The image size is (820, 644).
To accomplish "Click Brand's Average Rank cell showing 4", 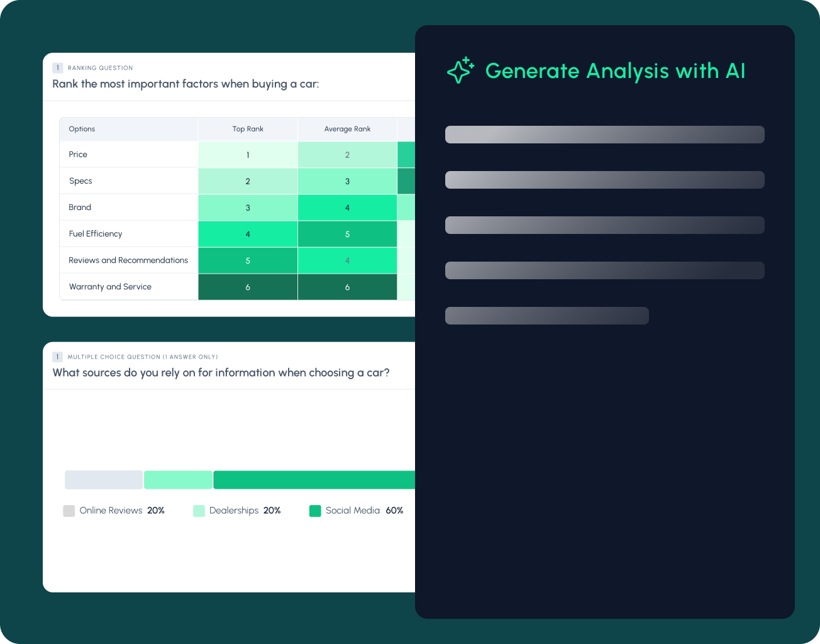I will (x=347, y=208).
